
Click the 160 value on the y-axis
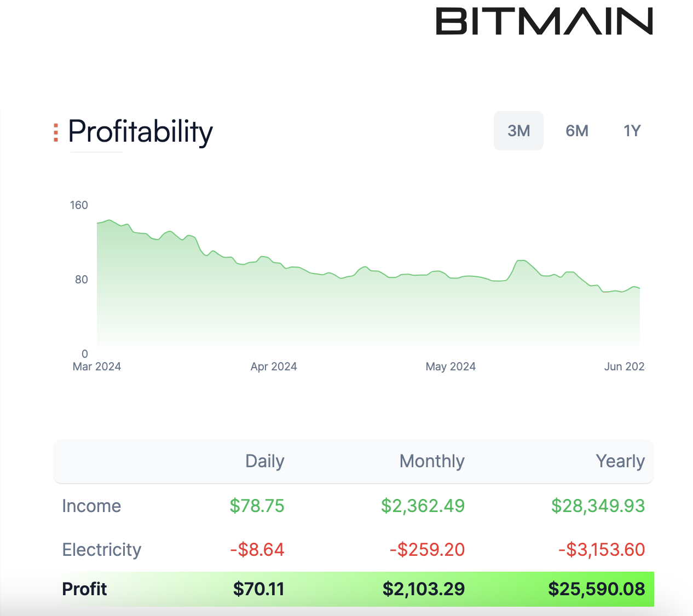(x=78, y=205)
